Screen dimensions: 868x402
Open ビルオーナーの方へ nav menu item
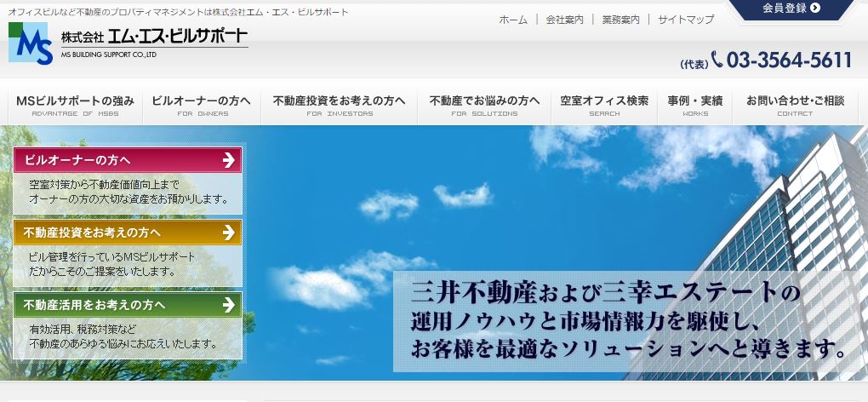[202, 106]
